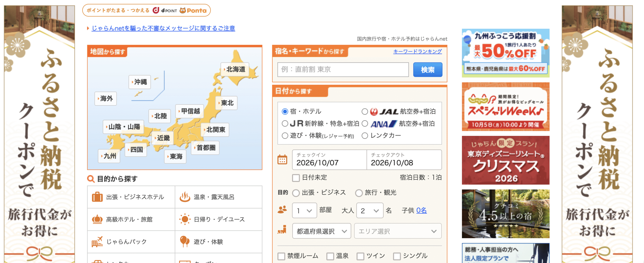
Task: Select JAL 航空券+宿泊 radio option
Action: coord(365,111)
